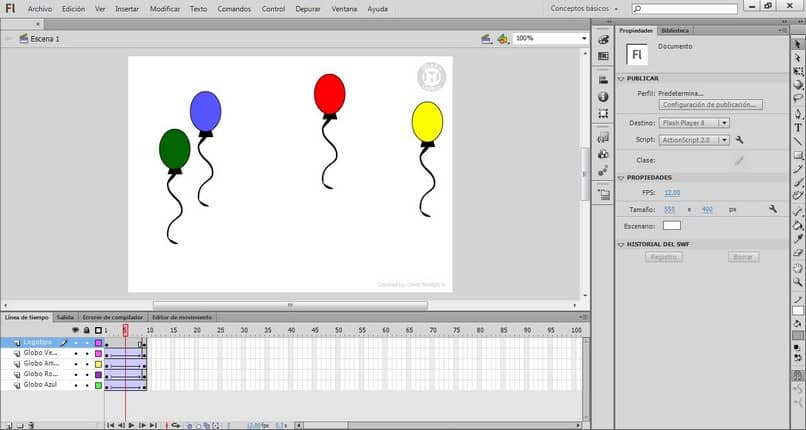
Task: Open the Modificar menu
Action: [165, 8]
